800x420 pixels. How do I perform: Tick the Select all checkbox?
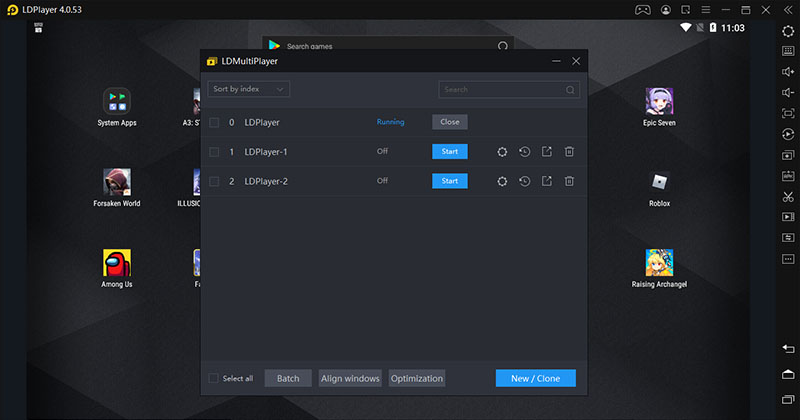pyautogui.click(x=213, y=378)
